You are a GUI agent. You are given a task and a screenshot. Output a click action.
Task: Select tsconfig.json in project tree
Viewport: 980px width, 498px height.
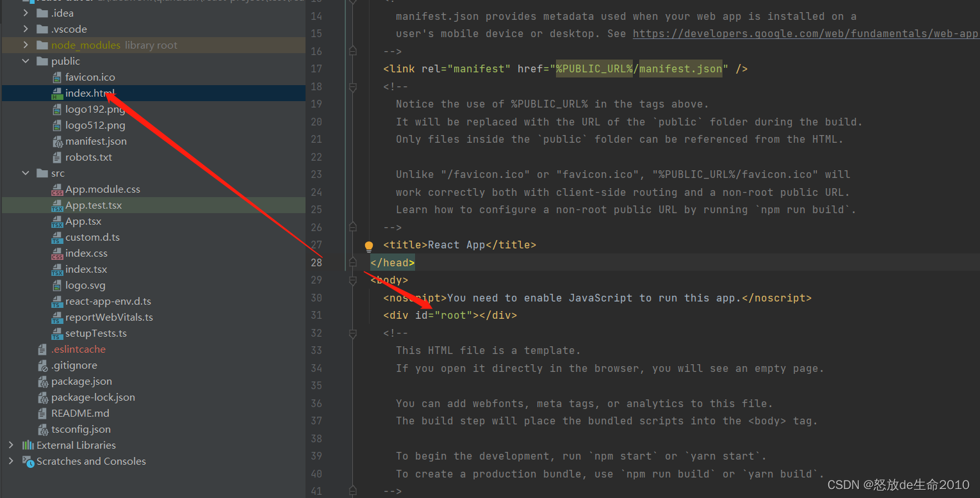pyautogui.click(x=81, y=429)
